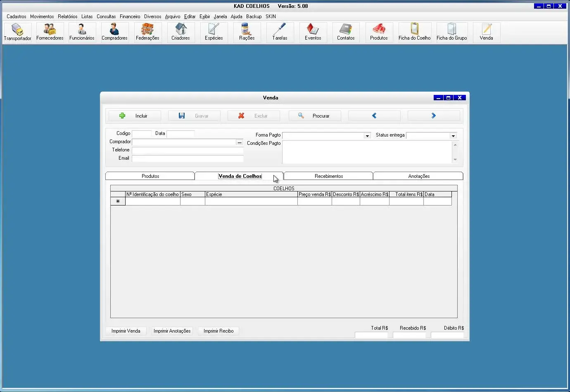Click the Incluir button

135,116
